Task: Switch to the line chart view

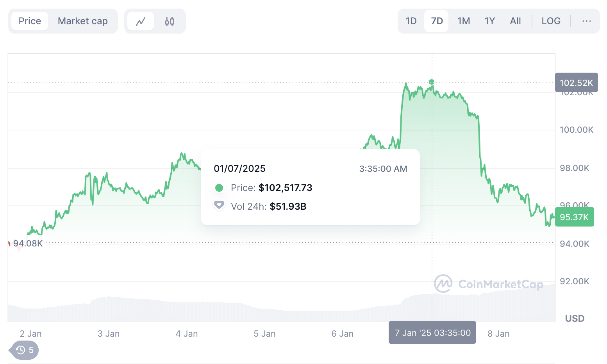Action: tap(141, 21)
